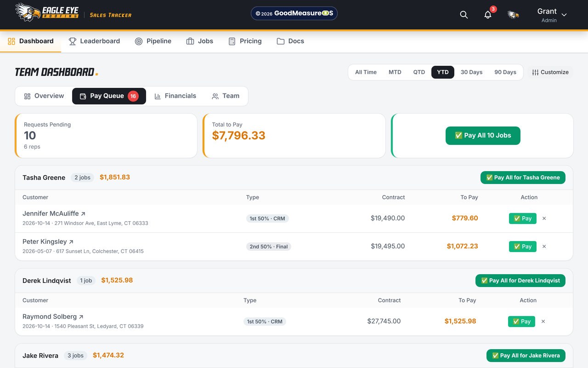
Task: Click the $779.60 to-pay amount
Action: point(465,218)
